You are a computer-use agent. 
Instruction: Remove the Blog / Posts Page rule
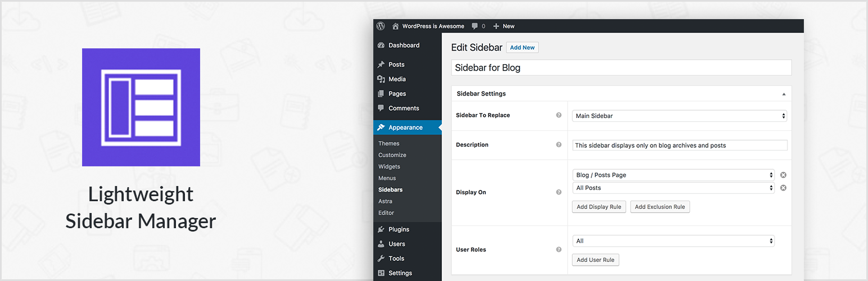pyautogui.click(x=783, y=175)
